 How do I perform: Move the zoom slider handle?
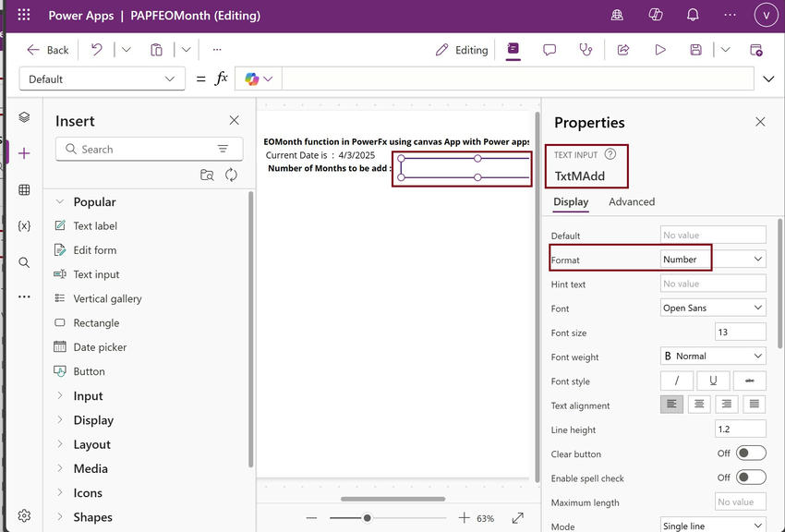coord(367,518)
